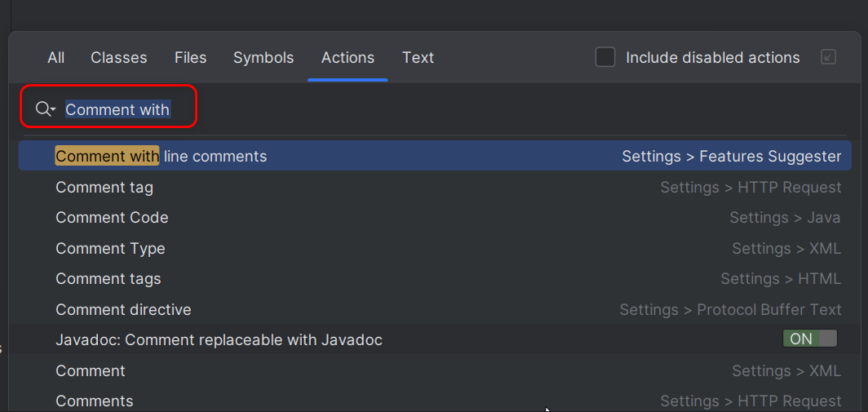Open in Find tool window icon
Image resolution: width=868 pixels, height=412 pixels.
828,57
